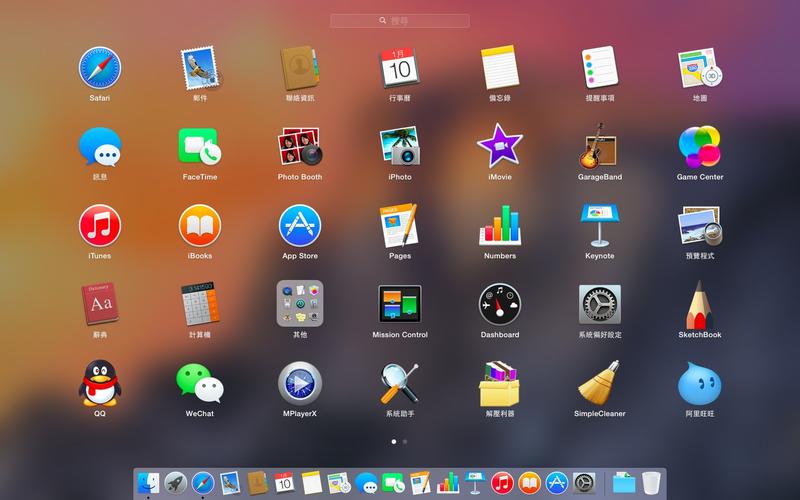Open the 聯絡資訊 Contacts app in Launchpad

(x=300, y=68)
